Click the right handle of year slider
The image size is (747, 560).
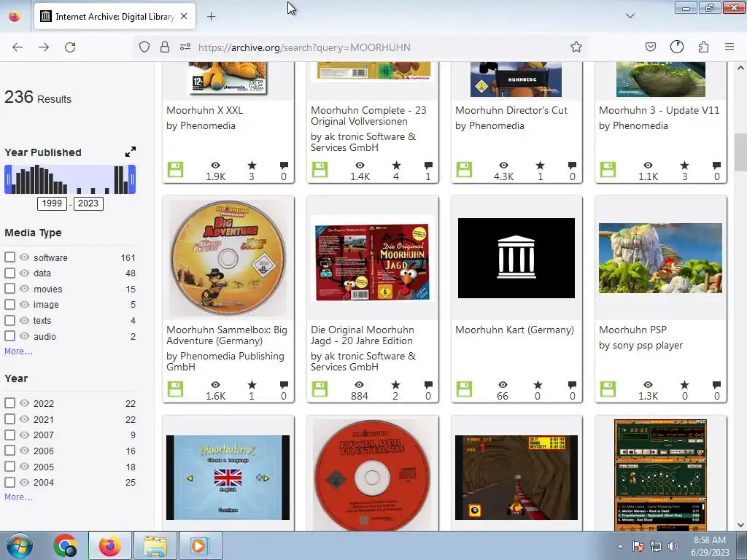click(132, 179)
